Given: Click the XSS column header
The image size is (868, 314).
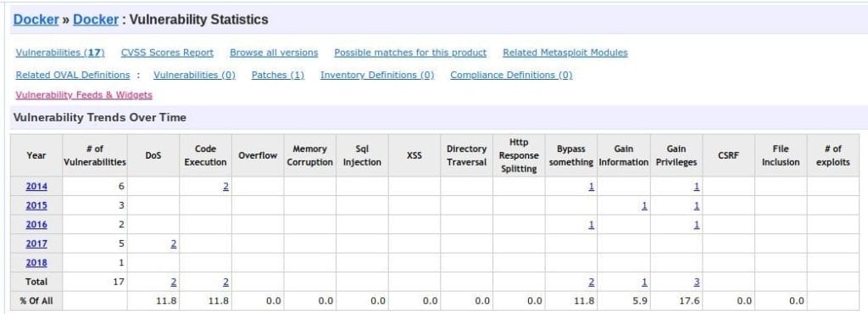Looking at the screenshot, I should (414, 155).
